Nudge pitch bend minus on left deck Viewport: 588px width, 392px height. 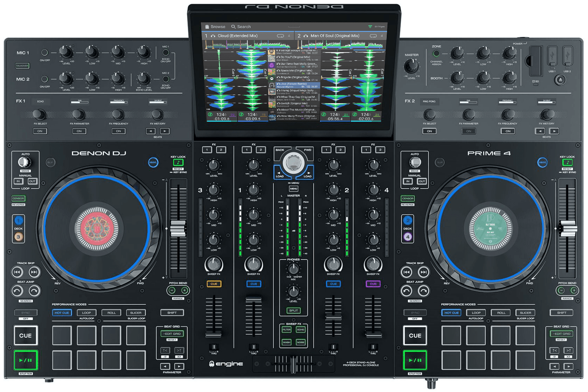coord(172,291)
